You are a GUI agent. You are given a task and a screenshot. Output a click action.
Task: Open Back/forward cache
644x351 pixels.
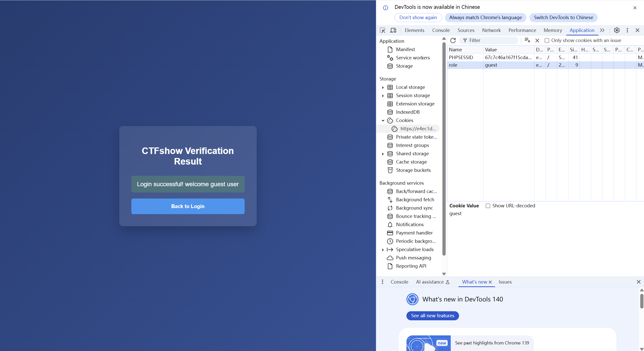[416, 191]
